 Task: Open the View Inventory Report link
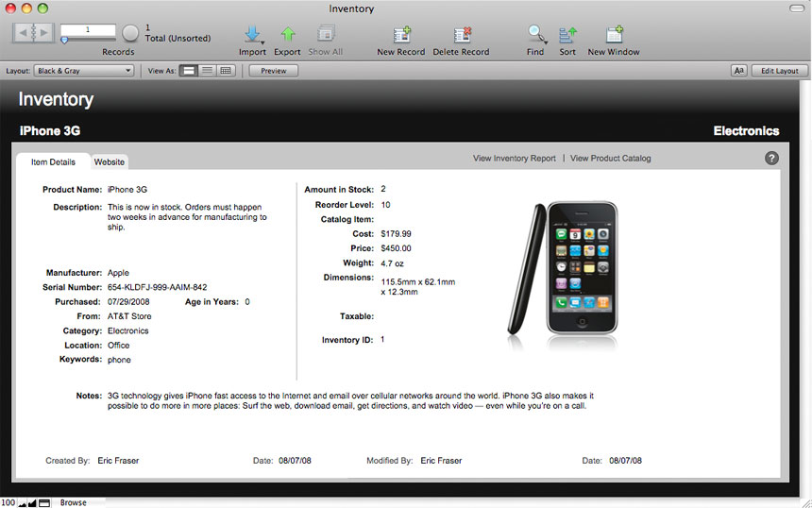[x=514, y=159]
